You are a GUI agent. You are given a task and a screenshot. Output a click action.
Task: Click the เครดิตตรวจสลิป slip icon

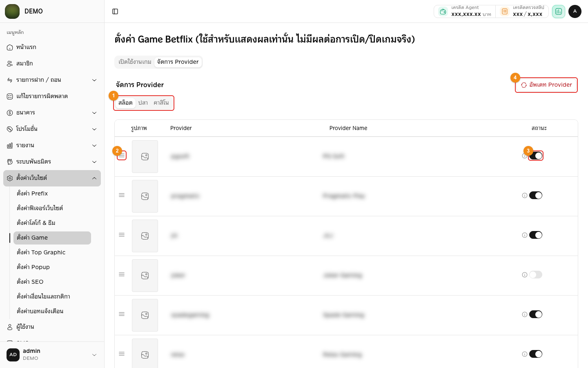click(x=505, y=11)
